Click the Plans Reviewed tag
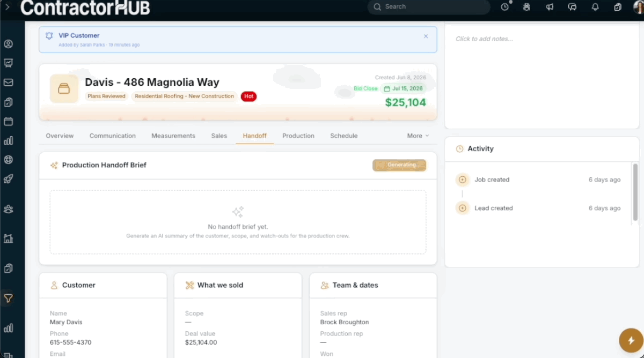 106,96
